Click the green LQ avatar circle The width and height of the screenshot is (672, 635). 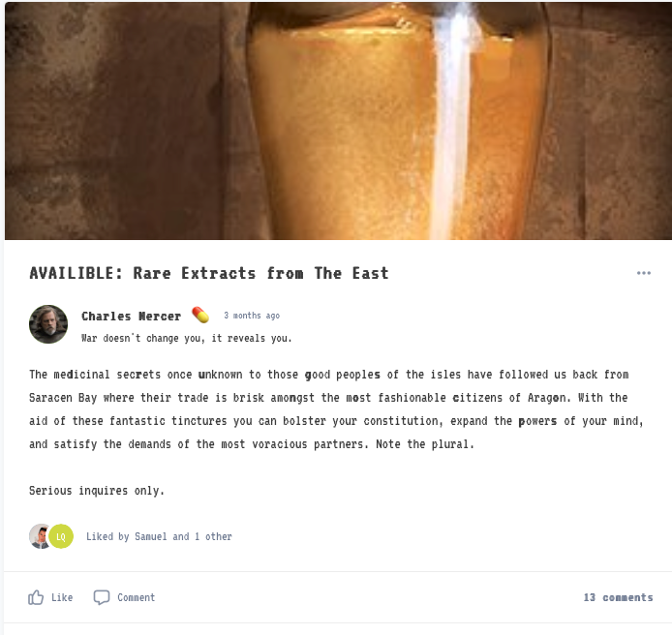(61, 536)
